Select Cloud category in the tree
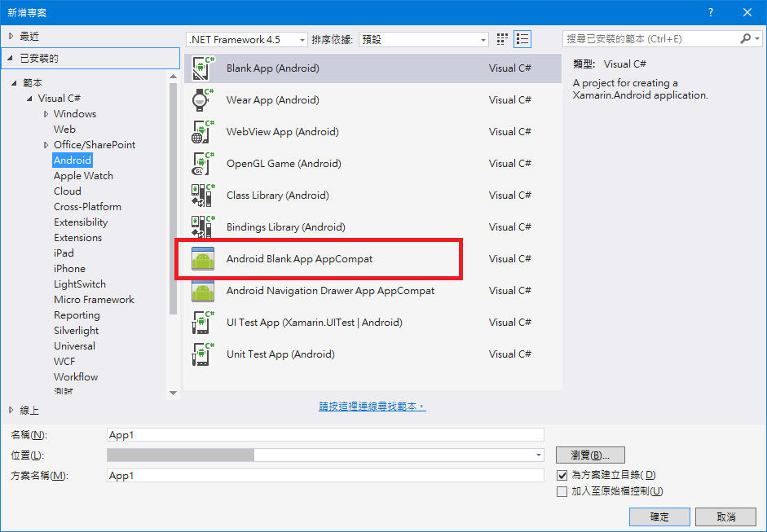 [68, 191]
